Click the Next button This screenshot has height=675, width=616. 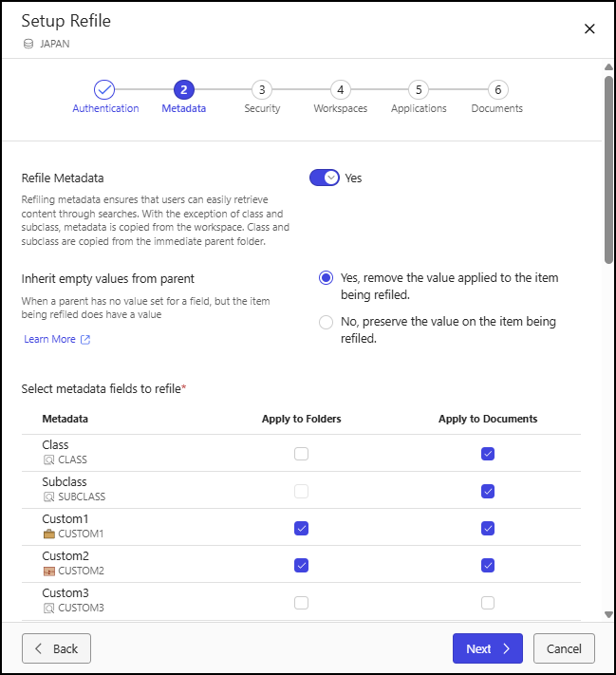[x=488, y=648]
